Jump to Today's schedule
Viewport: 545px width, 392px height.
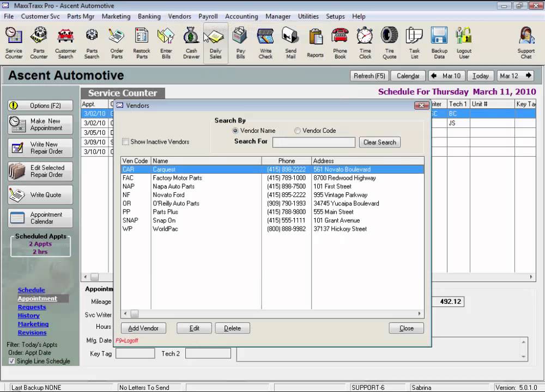pos(480,76)
